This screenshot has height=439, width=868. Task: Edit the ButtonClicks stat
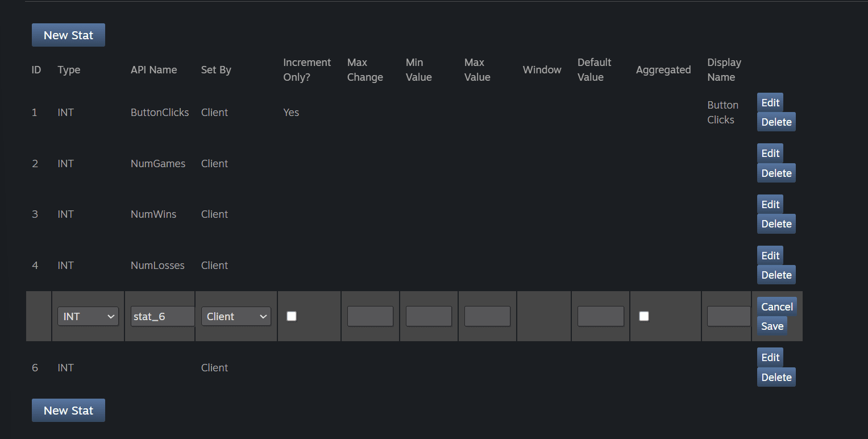770,102
